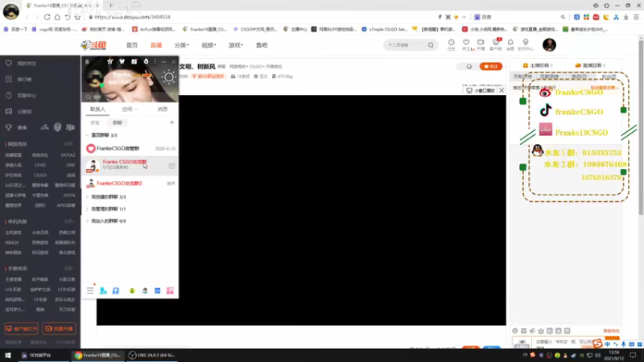Screen dimensions: 644x362
Task: Click the Douyu logo
Action: coord(93,45)
